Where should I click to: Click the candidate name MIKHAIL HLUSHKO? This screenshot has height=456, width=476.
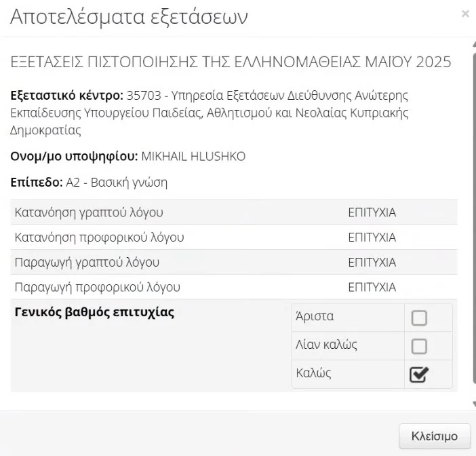[193, 157]
